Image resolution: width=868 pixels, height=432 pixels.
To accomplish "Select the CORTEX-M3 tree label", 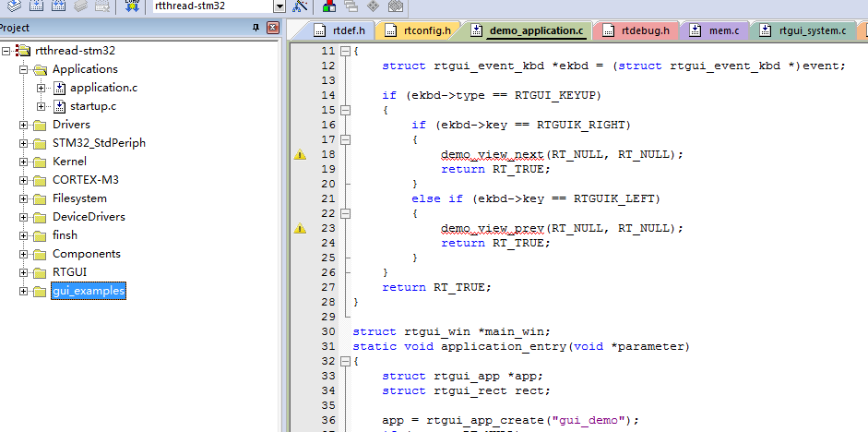I will click(x=86, y=180).
